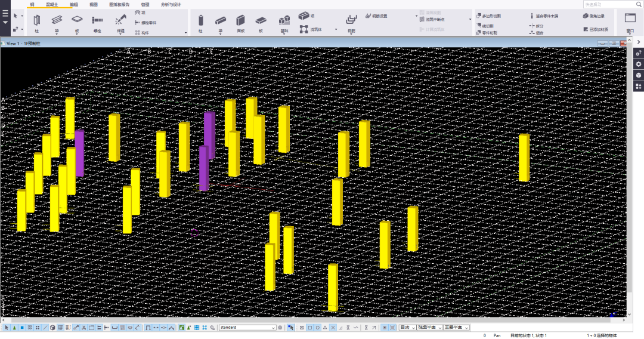
Task: Select the steel column (柱) tool
Action: click(36, 21)
